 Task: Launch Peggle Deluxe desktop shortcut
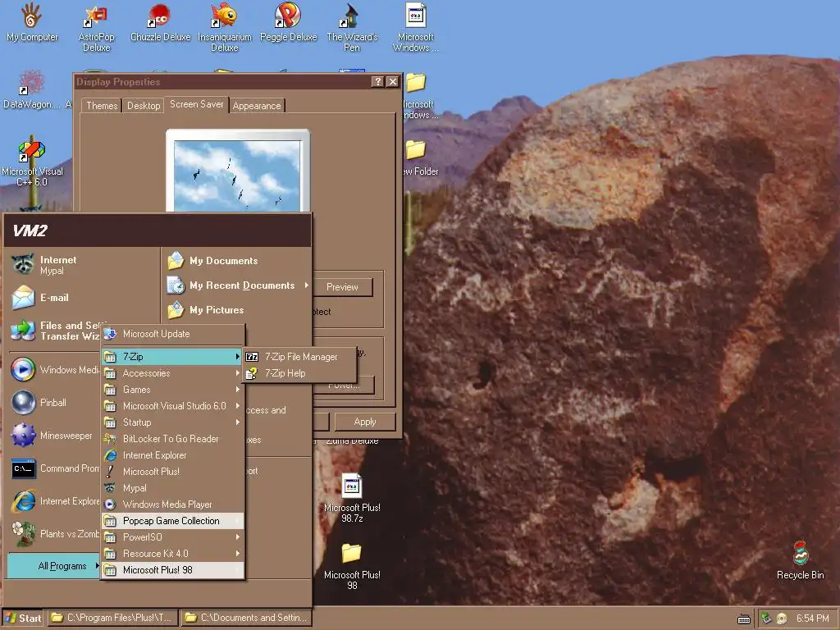[288, 22]
